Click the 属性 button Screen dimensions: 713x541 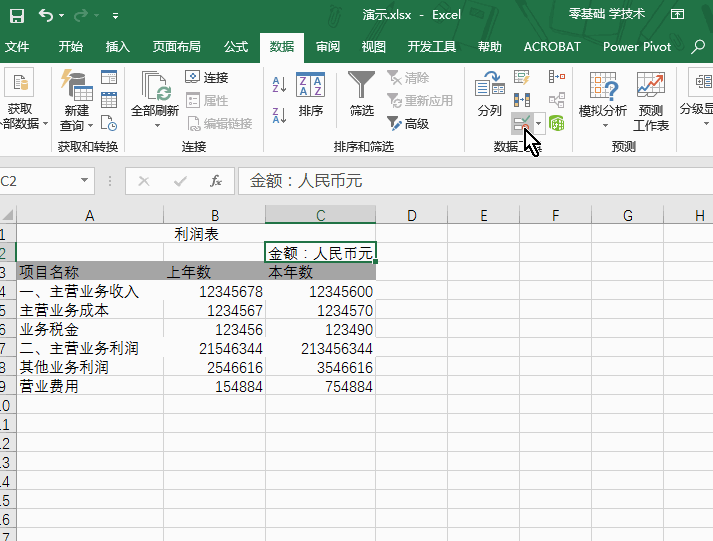[207, 100]
